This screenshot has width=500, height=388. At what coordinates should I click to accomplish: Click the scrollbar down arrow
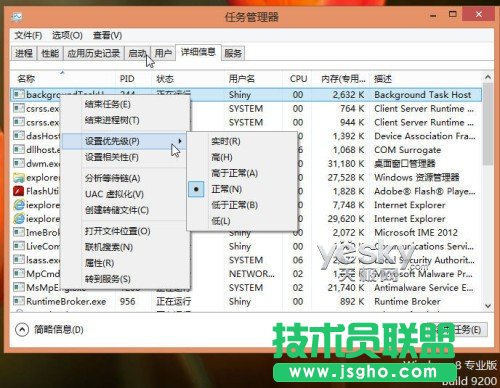(x=488, y=306)
